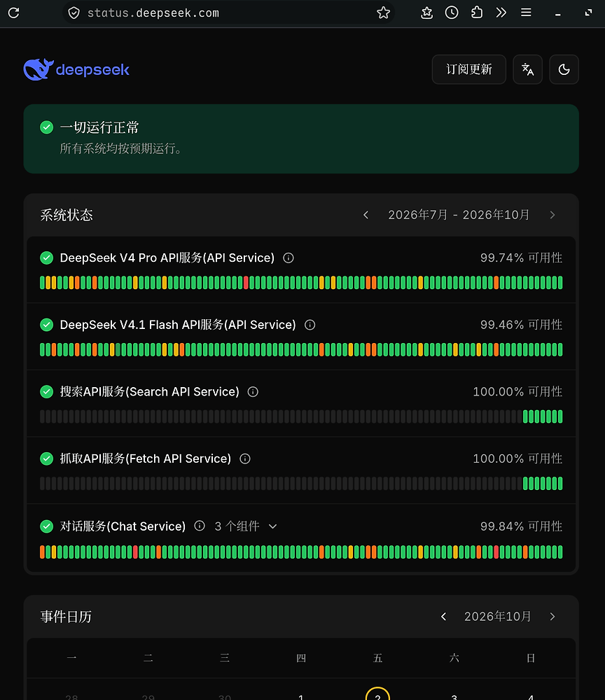605x700 pixels.
Task: Open the browser hamburger menu
Action: pyautogui.click(x=526, y=13)
